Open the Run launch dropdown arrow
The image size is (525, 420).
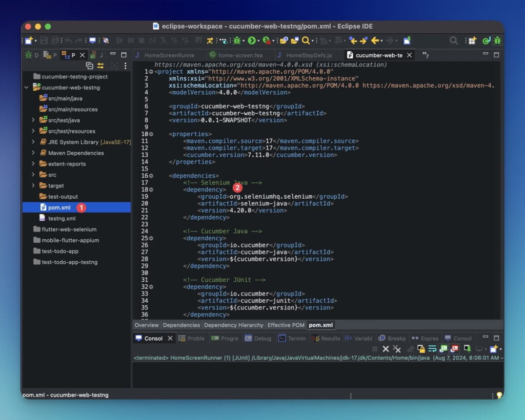click(258, 41)
